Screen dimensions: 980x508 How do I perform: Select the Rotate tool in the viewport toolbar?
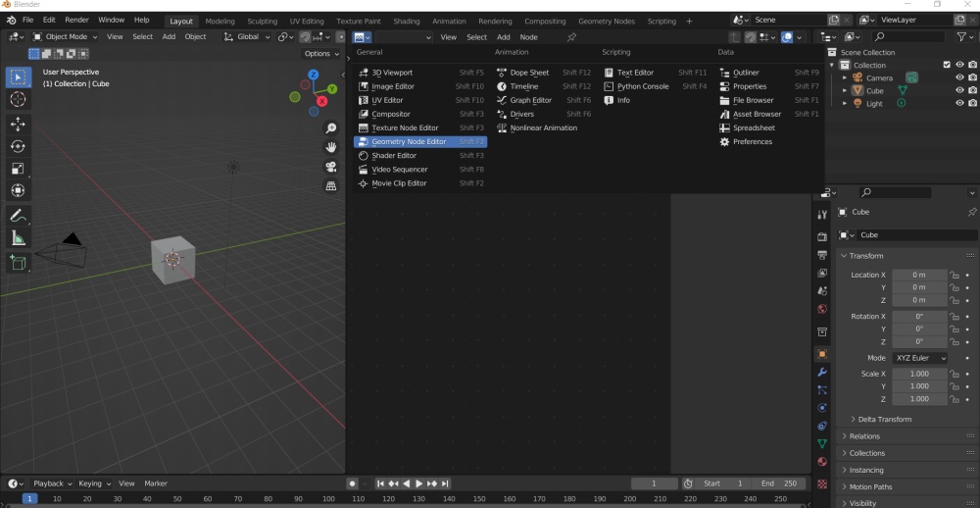click(18, 146)
